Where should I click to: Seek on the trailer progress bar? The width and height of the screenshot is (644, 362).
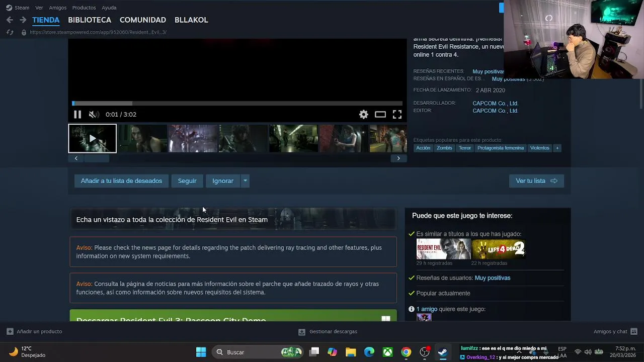(x=237, y=103)
